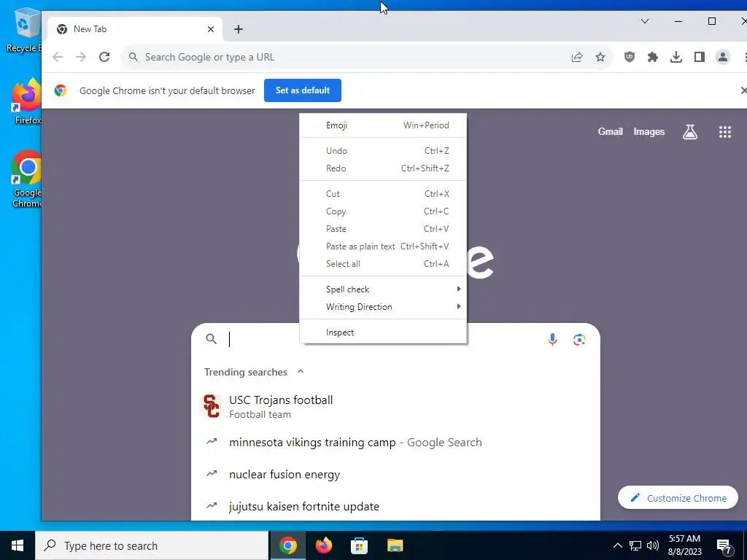Click the Customize Chrome button
The image size is (747, 560).
tap(678, 498)
